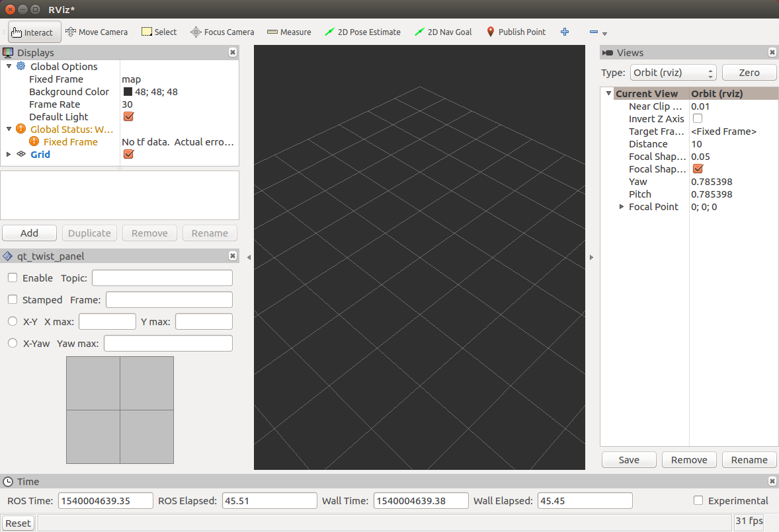The image size is (779, 532).
Task: Select the X-Yaw radio button
Action: tap(12, 342)
